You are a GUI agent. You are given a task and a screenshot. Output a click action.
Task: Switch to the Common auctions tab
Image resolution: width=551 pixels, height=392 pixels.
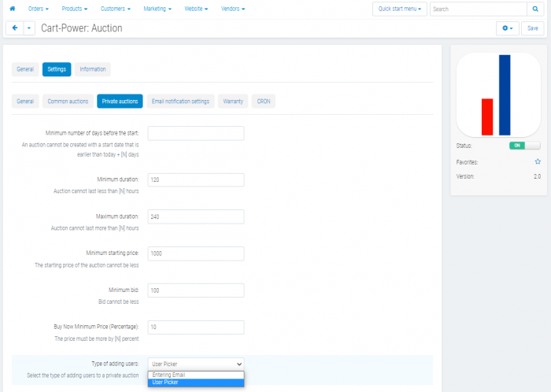pyautogui.click(x=68, y=102)
